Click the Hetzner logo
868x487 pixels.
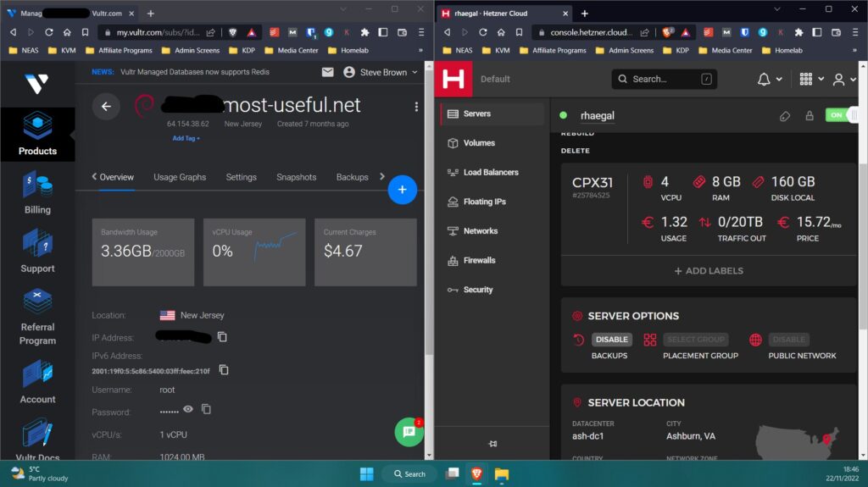click(x=453, y=79)
